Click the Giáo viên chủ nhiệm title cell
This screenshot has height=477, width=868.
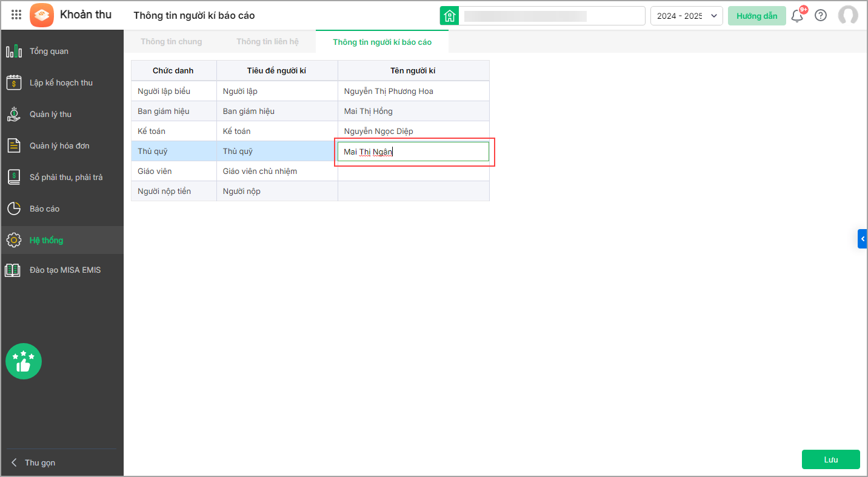coord(277,171)
